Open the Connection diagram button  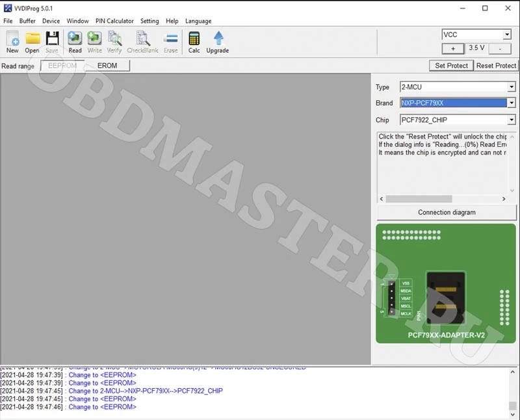(x=447, y=213)
